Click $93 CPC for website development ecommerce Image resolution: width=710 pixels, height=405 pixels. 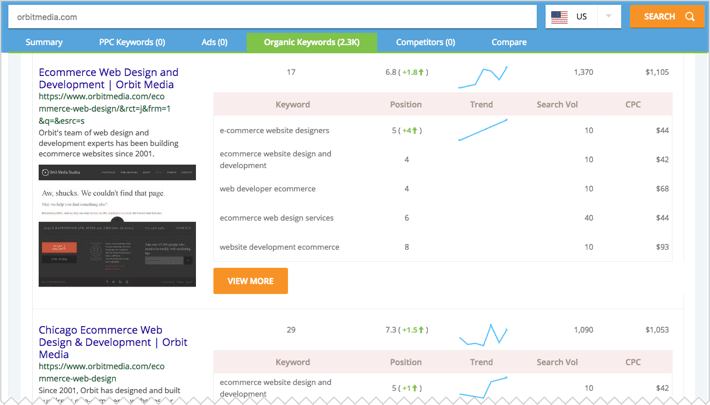pos(662,247)
